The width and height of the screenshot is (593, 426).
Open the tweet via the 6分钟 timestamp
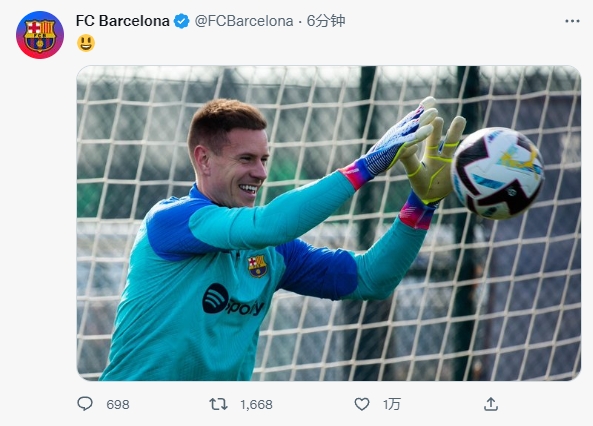[326, 21]
